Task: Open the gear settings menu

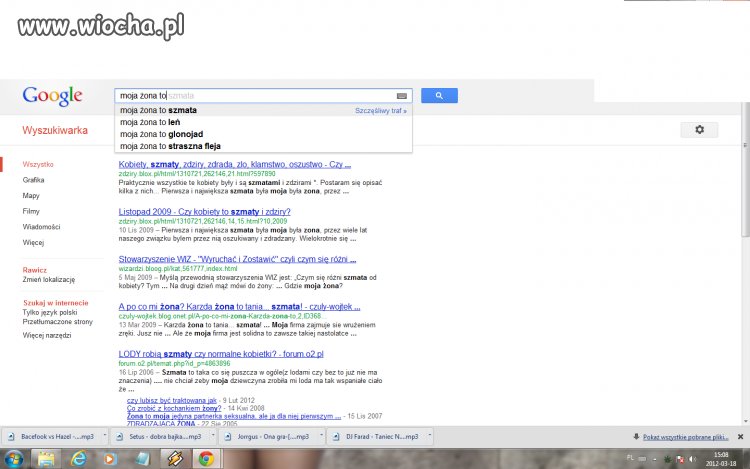Action: pyautogui.click(x=699, y=130)
